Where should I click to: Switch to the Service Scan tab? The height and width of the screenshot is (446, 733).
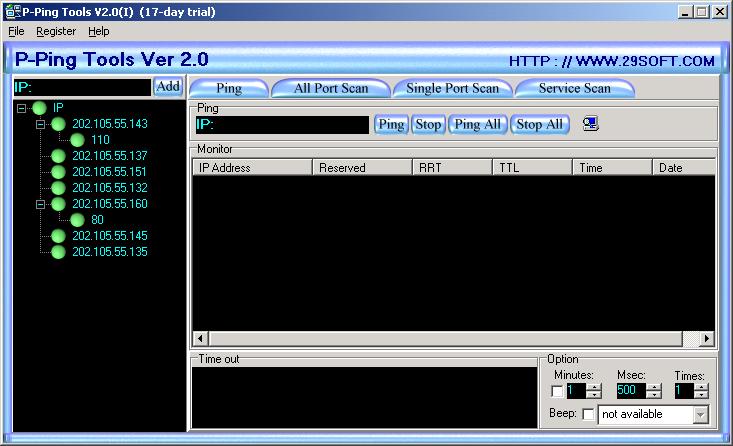[x=575, y=88]
